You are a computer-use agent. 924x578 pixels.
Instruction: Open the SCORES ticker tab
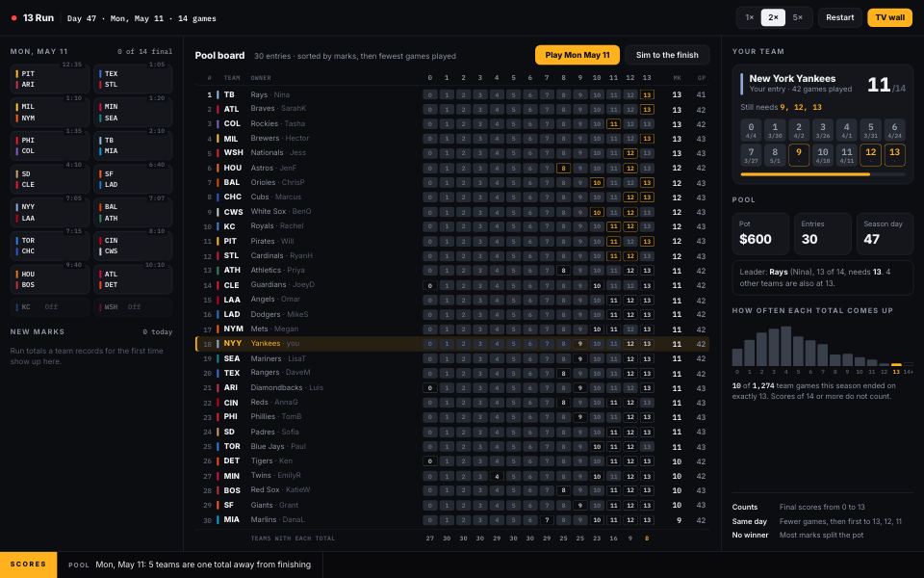point(28,565)
